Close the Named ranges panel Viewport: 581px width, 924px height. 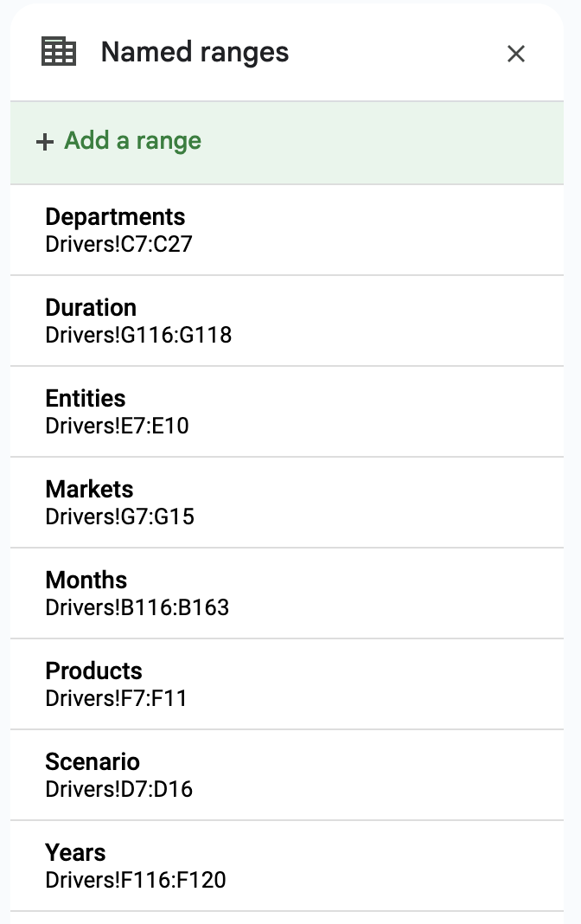point(516,54)
